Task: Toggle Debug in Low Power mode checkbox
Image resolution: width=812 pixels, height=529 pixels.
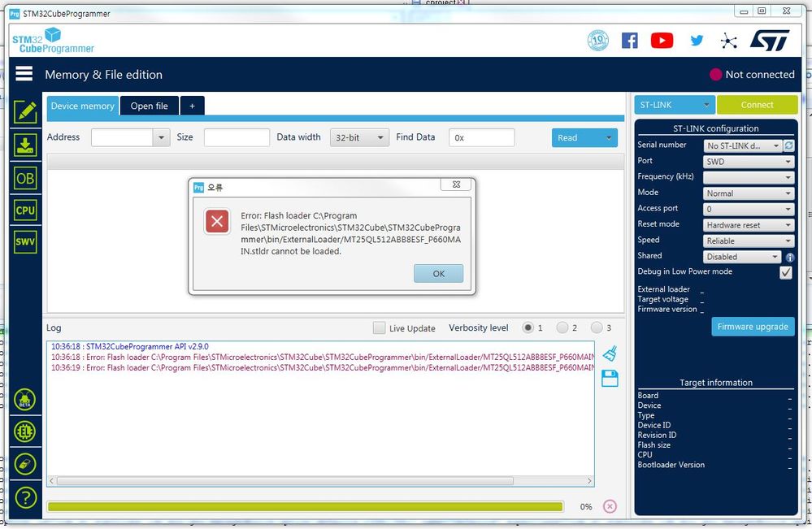Action: click(x=786, y=272)
